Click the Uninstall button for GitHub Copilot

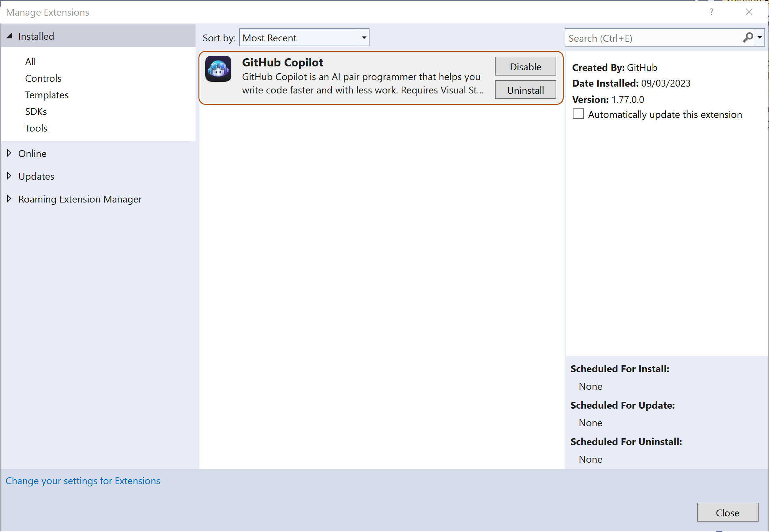pyautogui.click(x=525, y=89)
